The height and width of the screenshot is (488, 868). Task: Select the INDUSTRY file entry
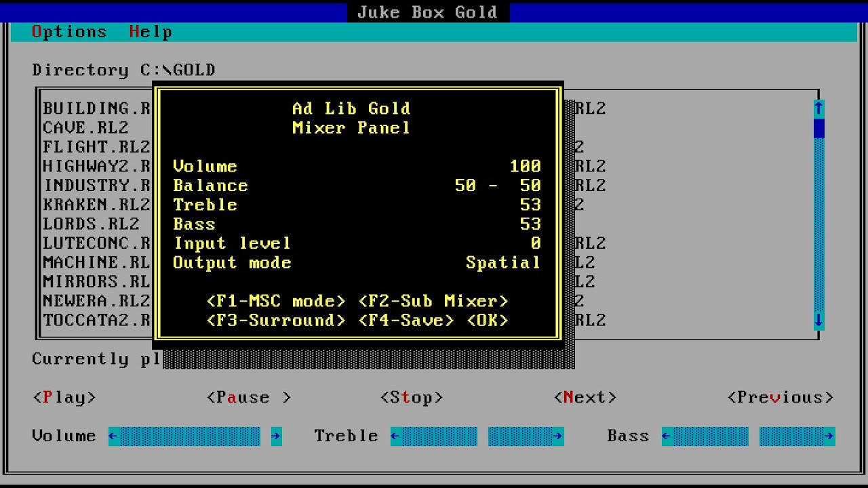pyautogui.click(x=96, y=185)
